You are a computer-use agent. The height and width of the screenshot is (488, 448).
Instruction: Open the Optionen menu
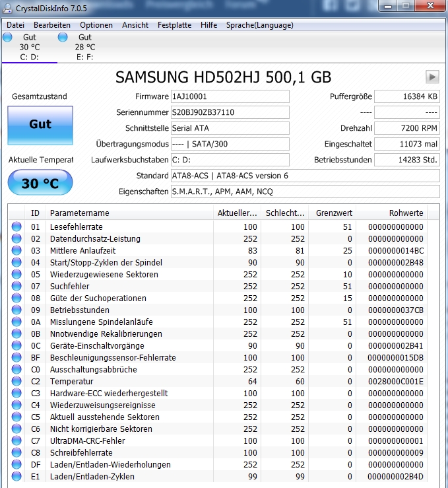coord(96,25)
